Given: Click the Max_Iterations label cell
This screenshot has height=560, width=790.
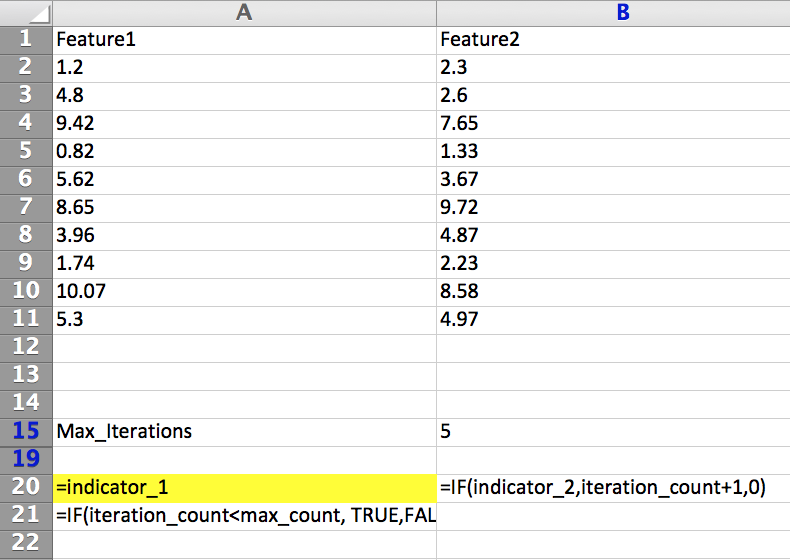Looking at the screenshot, I should point(244,432).
